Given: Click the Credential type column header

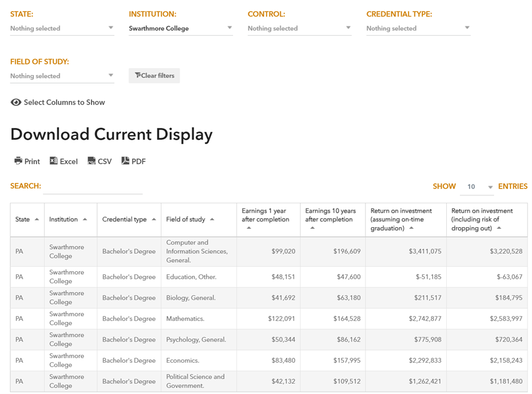Looking at the screenshot, I should (x=129, y=220).
